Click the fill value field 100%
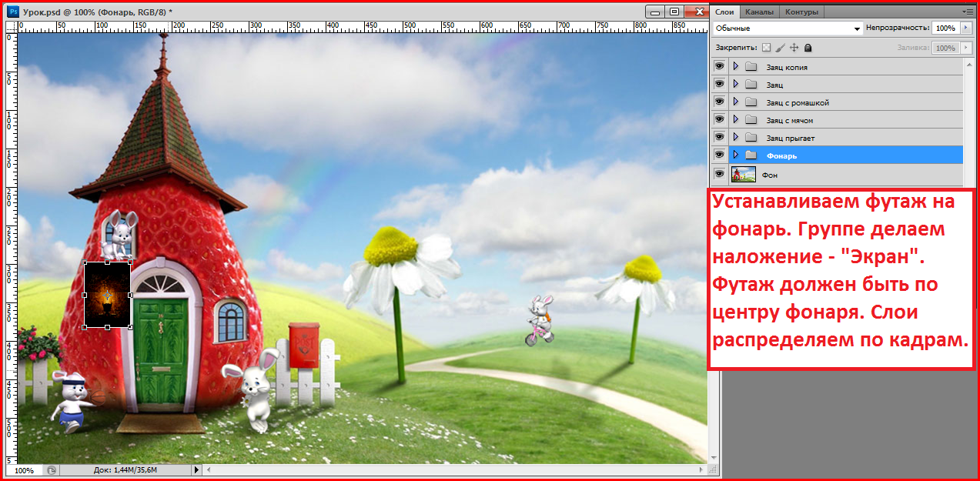980x481 pixels. click(x=946, y=48)
